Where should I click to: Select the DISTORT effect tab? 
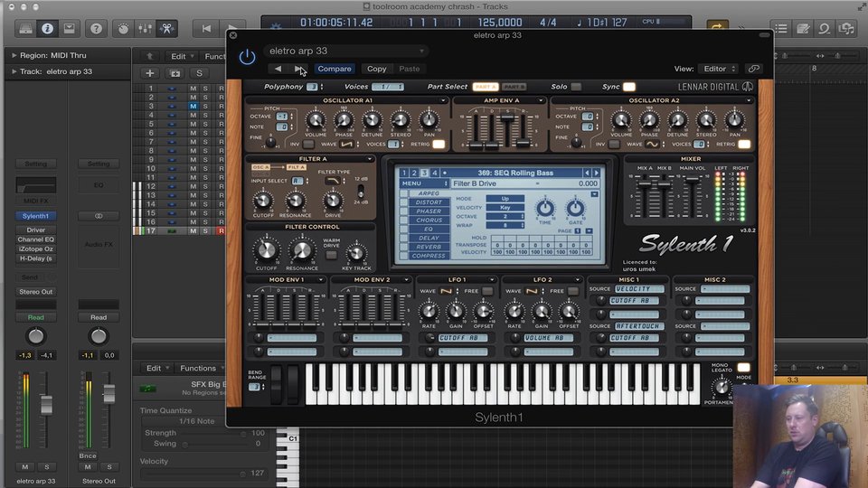tap(429, 202)
